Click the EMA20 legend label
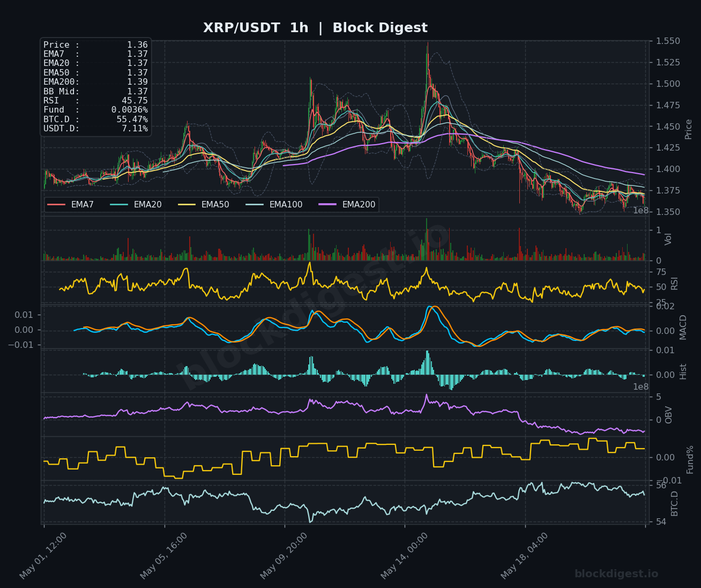The width and height of the screenshot is (701, 588). [x=147, y=205]
